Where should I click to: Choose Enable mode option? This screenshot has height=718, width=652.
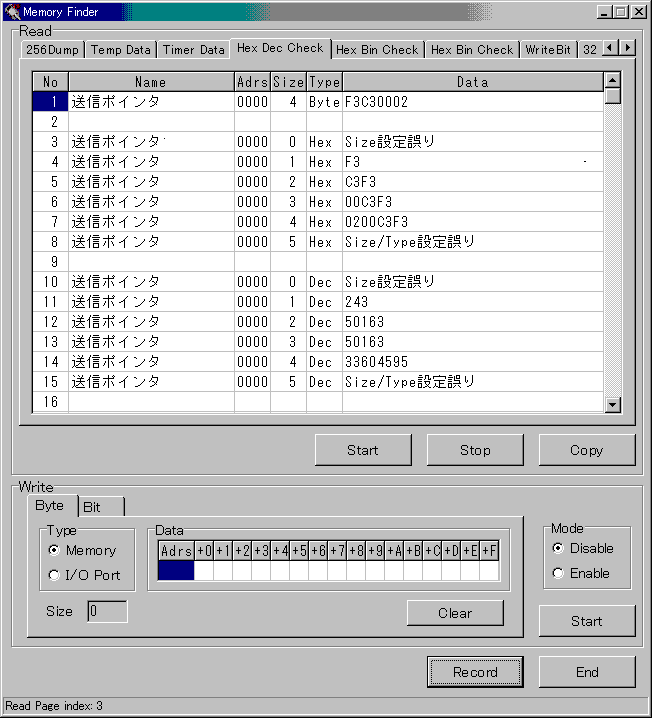tap(558, 573)
